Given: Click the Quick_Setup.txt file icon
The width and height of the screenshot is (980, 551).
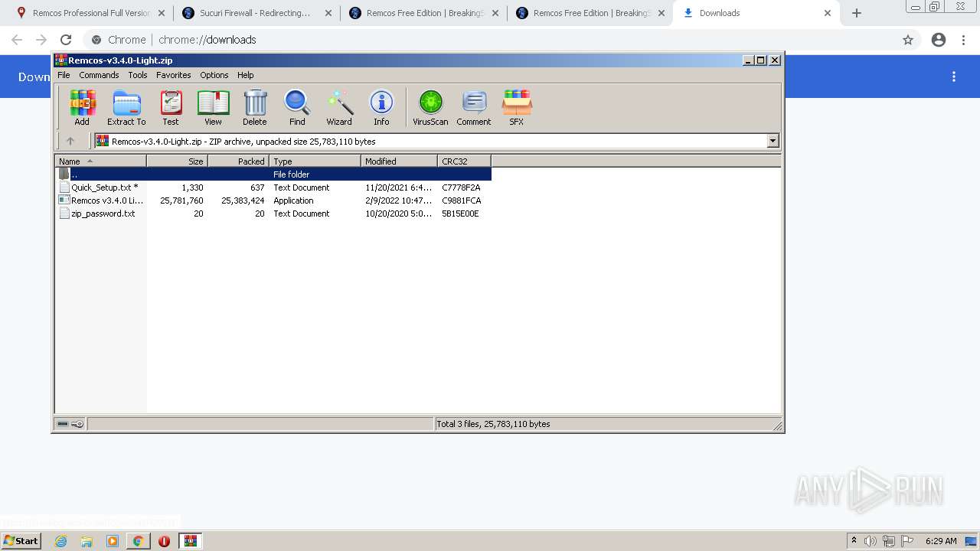Looking at the screenshot, I should (65, 187).
